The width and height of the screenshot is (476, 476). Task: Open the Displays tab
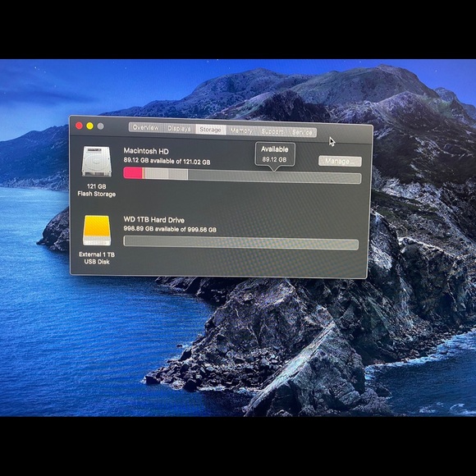coord(179,129)
